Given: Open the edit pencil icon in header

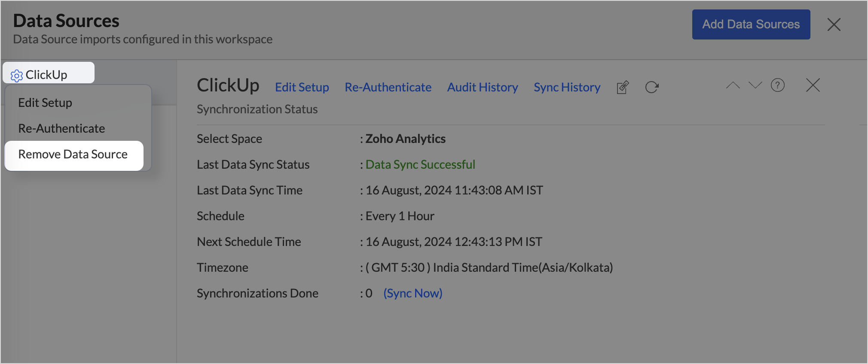Looking at the screenshot, I should pos(623,87).
